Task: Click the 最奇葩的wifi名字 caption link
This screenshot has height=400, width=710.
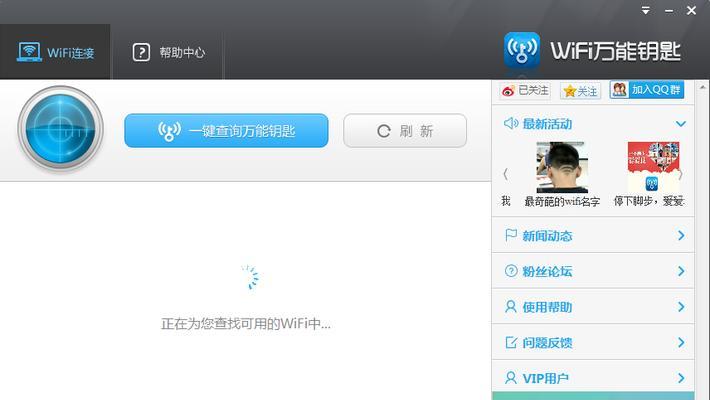Action: point(562,201)
